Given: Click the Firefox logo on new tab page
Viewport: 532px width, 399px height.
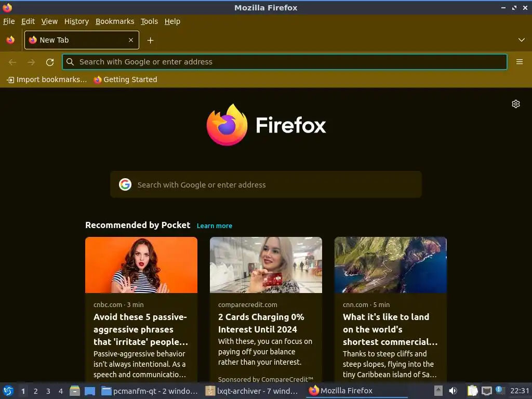Looking at the screenshot, I should click(x=266, y=125).
